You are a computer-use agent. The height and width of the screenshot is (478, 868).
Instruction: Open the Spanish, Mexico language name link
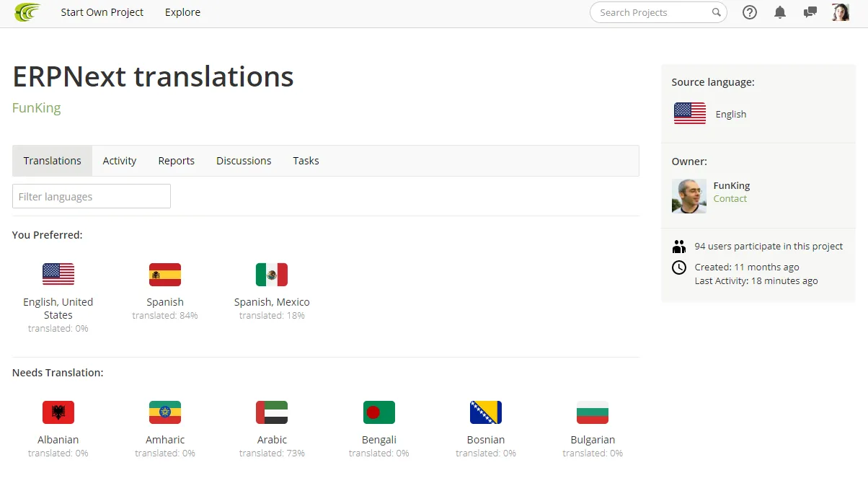(272, 302)
